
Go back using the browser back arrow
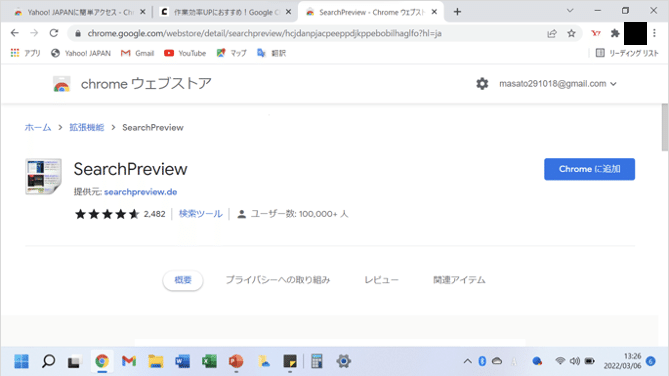15,33
